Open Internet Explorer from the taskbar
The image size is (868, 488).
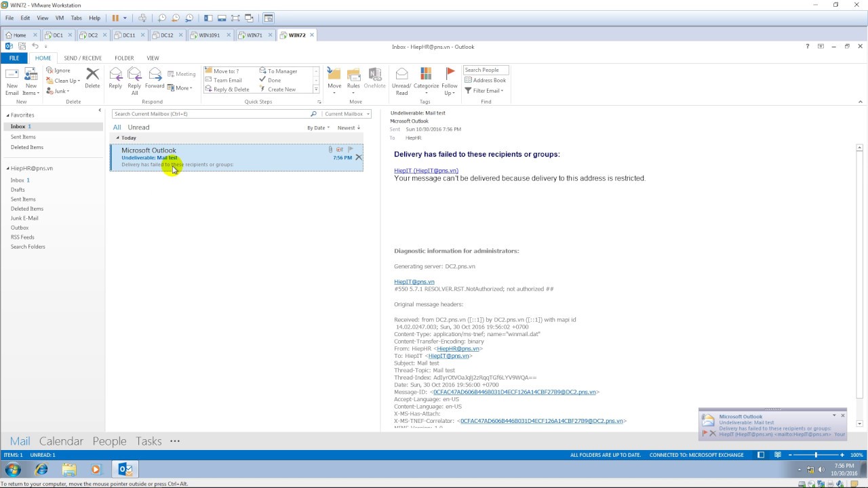tap(41, 469)
